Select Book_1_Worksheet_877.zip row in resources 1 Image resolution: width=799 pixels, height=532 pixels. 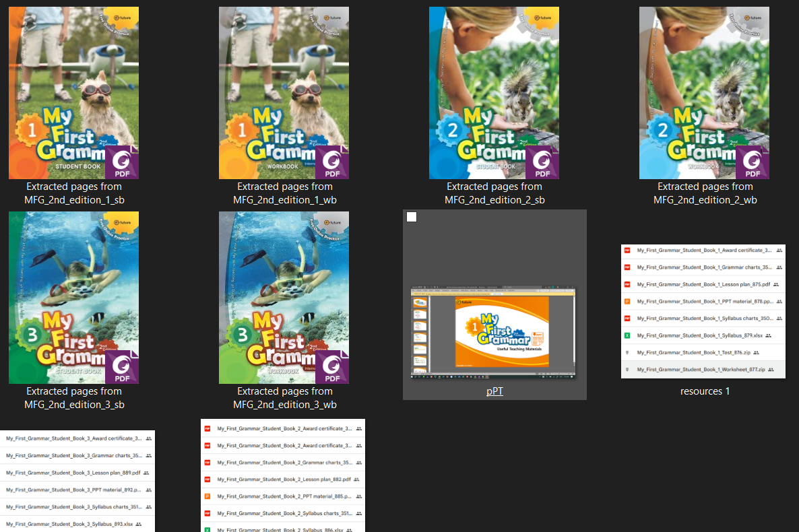point(703,370)
